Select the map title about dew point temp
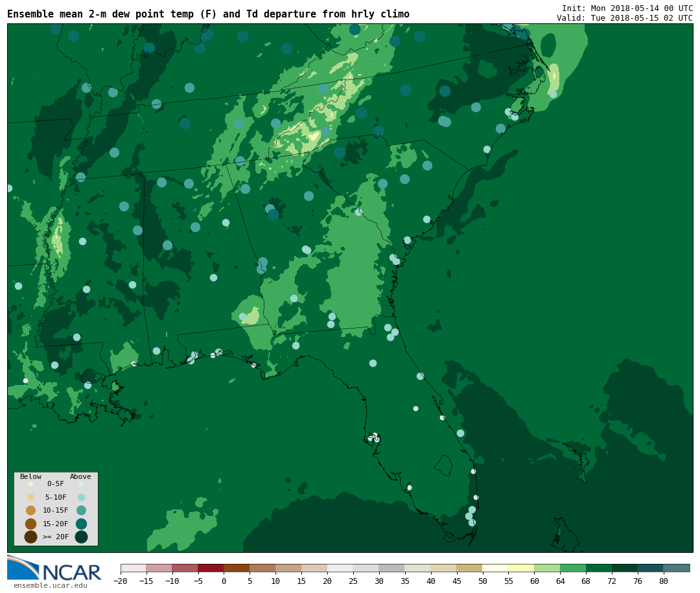Viewport: 700px width, 593px height. click(x=208, y=14)
